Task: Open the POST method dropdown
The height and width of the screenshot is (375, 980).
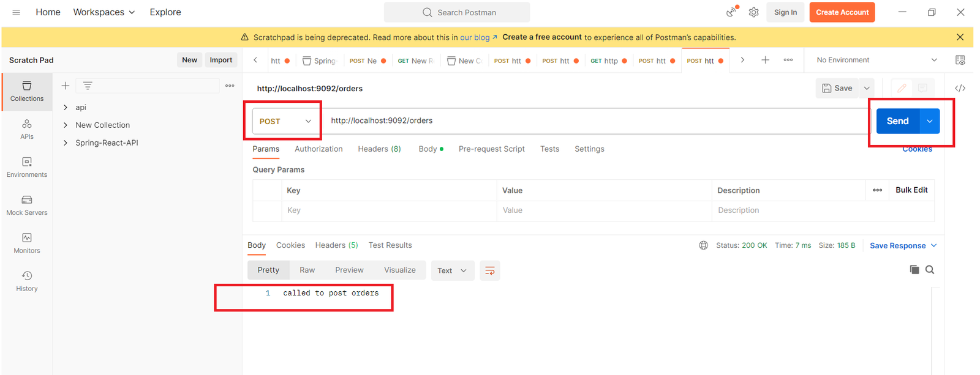Action: (286, 121)
